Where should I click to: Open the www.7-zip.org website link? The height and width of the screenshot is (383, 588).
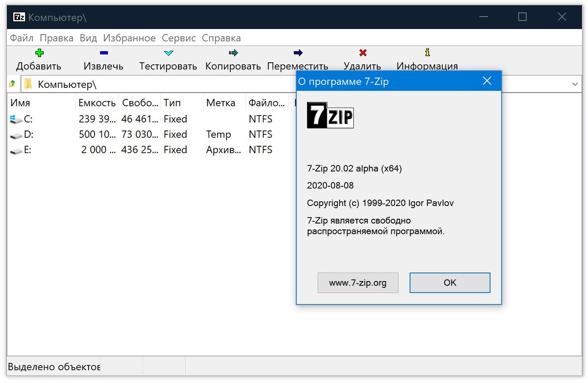358,282
